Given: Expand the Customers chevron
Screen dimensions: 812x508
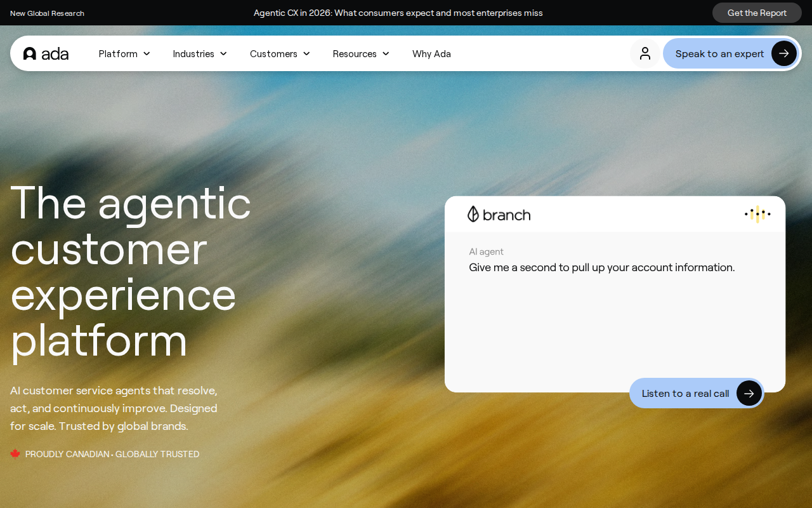Looking at the screenshot, I should click(x=306, y=54).
